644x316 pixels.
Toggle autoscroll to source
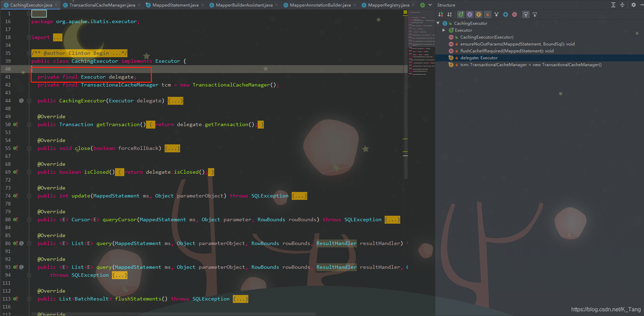(x=526, y=14)
